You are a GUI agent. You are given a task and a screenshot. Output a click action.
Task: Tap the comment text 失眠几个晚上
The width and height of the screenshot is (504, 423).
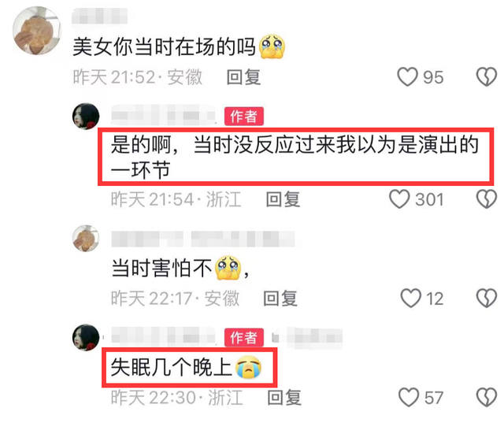[172, 367]
